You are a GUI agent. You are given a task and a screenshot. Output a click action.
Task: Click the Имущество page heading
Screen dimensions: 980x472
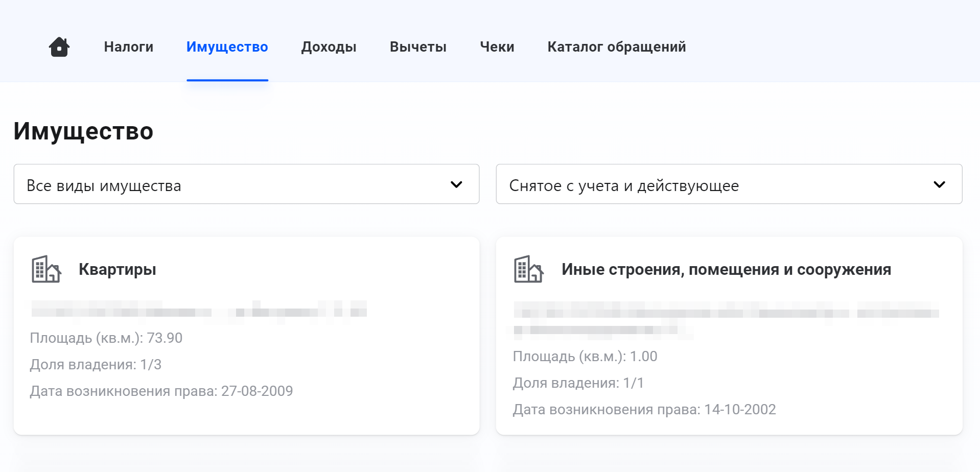83,131
